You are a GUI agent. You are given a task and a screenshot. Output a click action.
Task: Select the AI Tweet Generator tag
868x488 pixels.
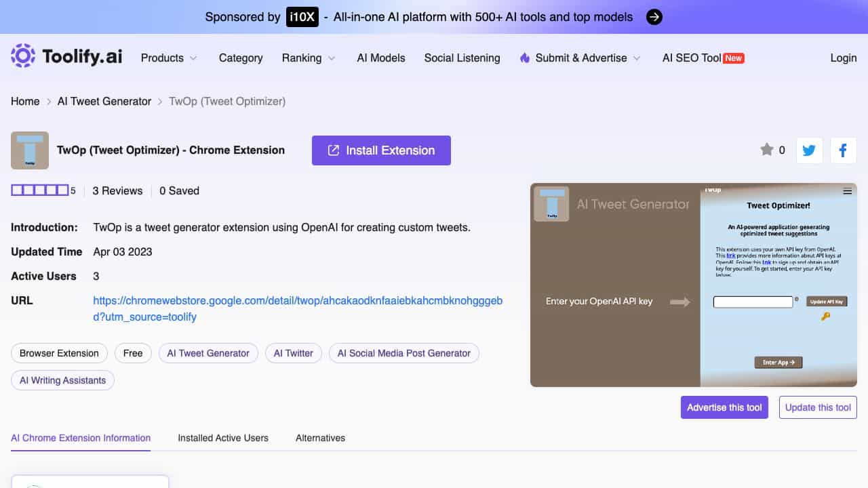[x=208, y=353]
